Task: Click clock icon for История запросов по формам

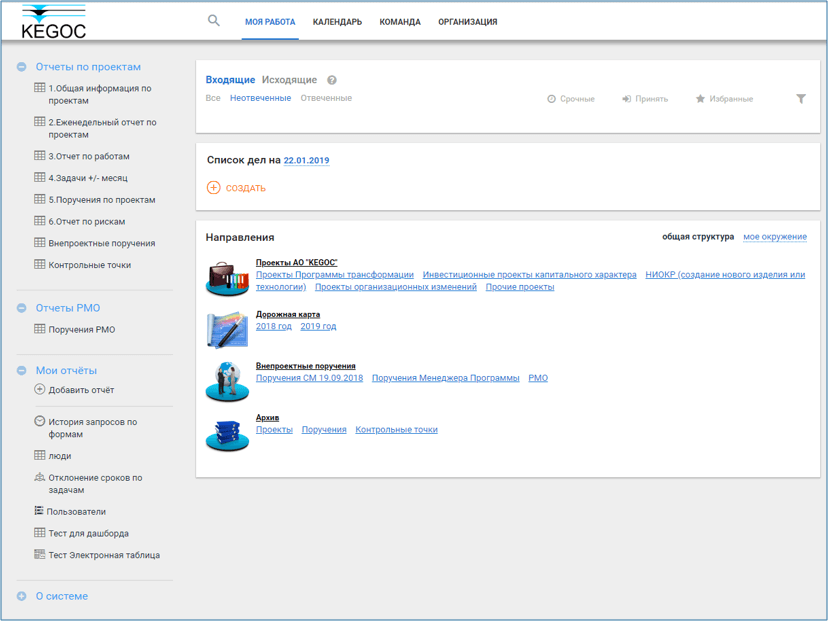Action: (x=40, y=421)
